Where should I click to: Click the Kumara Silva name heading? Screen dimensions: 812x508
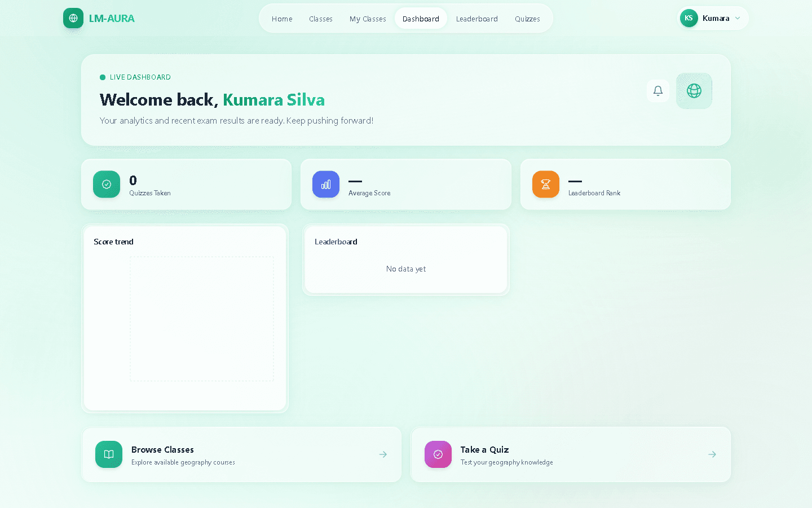[x=274, y=100]
